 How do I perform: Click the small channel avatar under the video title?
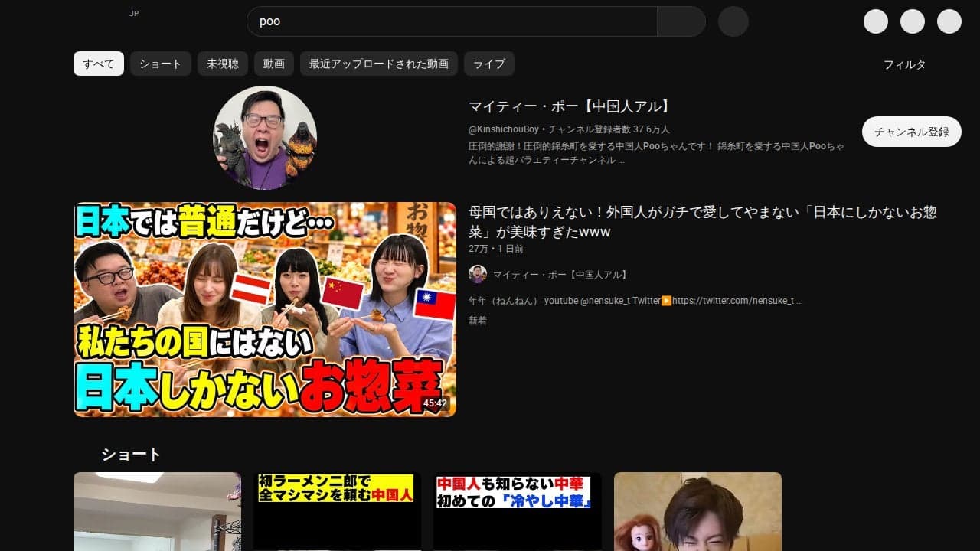478,274
